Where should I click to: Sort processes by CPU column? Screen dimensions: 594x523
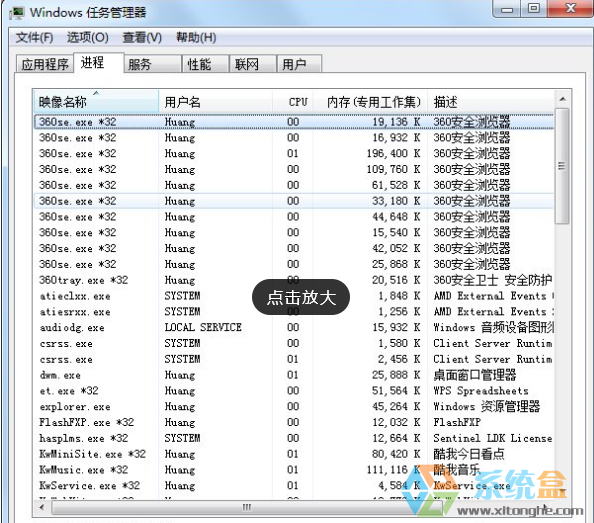click(x=292, y=101)
